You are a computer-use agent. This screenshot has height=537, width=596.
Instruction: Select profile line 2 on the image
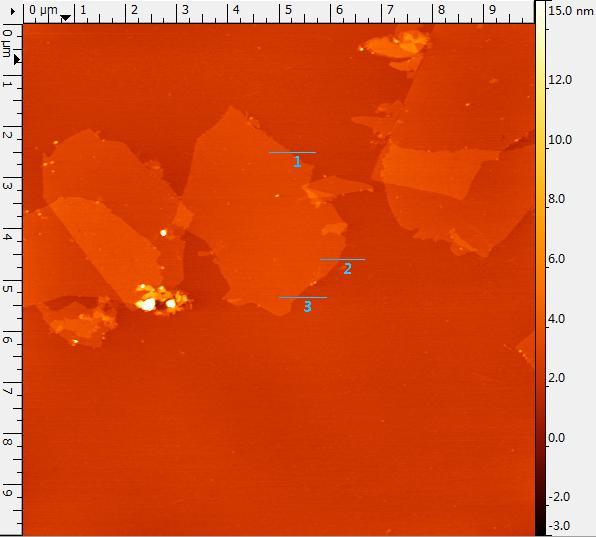coord(342,260)
